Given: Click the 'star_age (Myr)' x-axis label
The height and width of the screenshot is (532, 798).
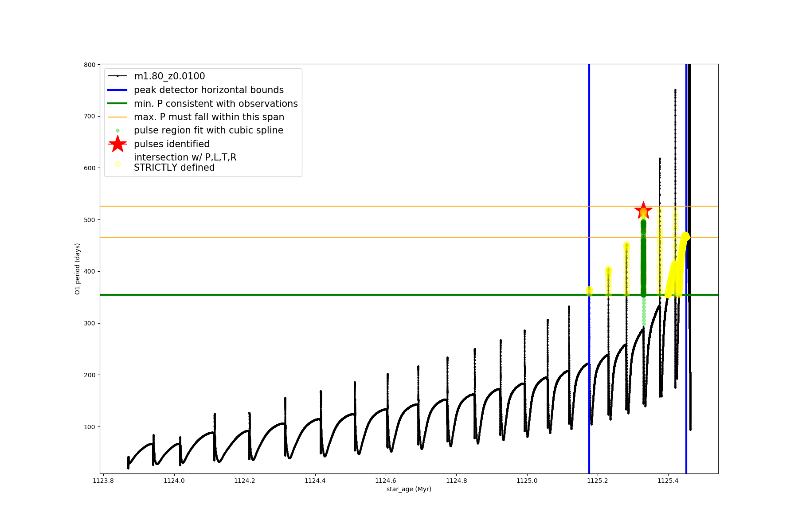Looking at the screenshot, I should point(409,489).
